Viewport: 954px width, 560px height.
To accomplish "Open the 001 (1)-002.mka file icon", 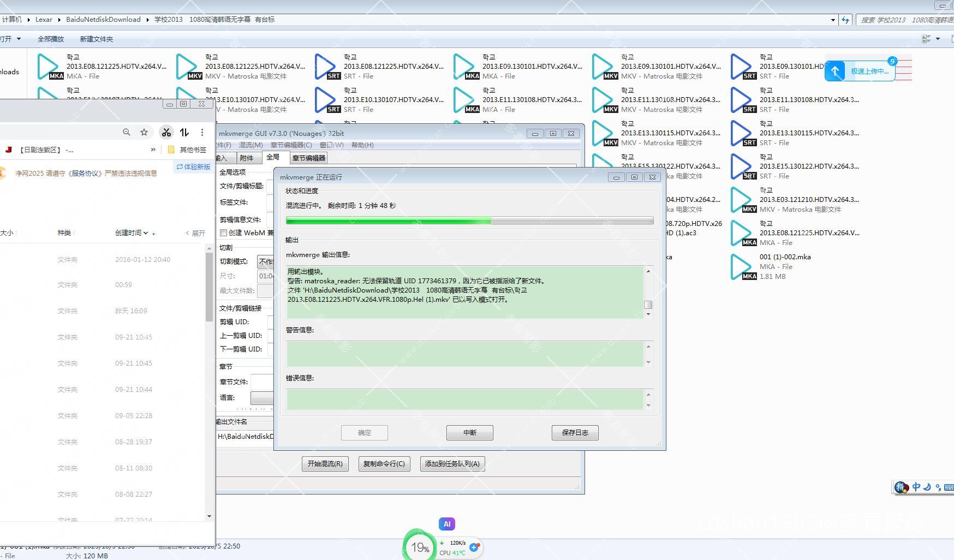I will (742, 267).
